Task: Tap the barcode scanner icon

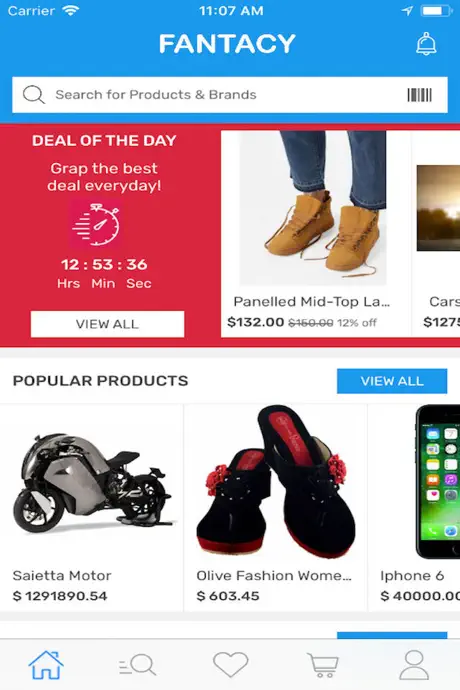Action: pyautogui.click(x=419, y=95)
